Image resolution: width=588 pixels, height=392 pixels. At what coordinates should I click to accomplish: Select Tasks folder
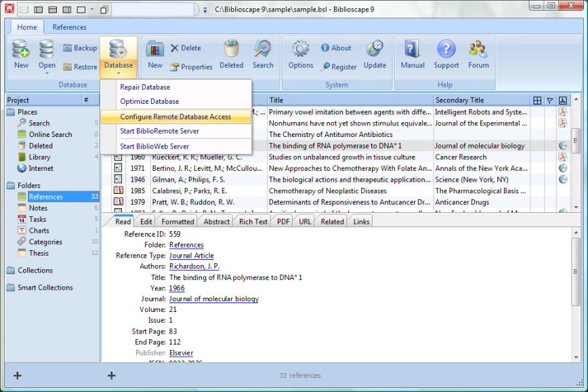(x=37, y=219)
